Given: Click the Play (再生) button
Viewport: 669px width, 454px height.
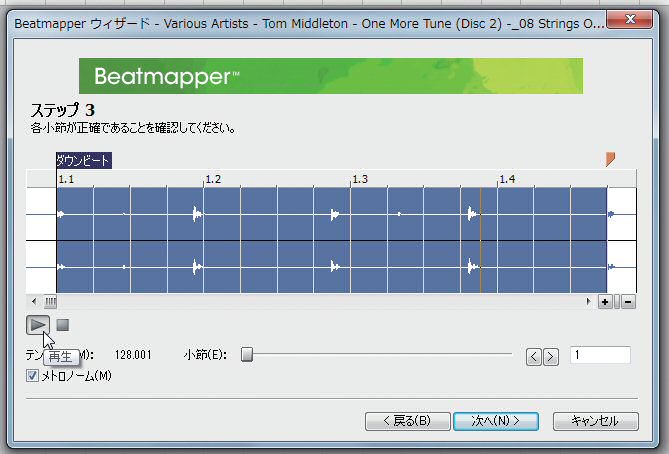Looking at the screenshot, I should (38, 325).
